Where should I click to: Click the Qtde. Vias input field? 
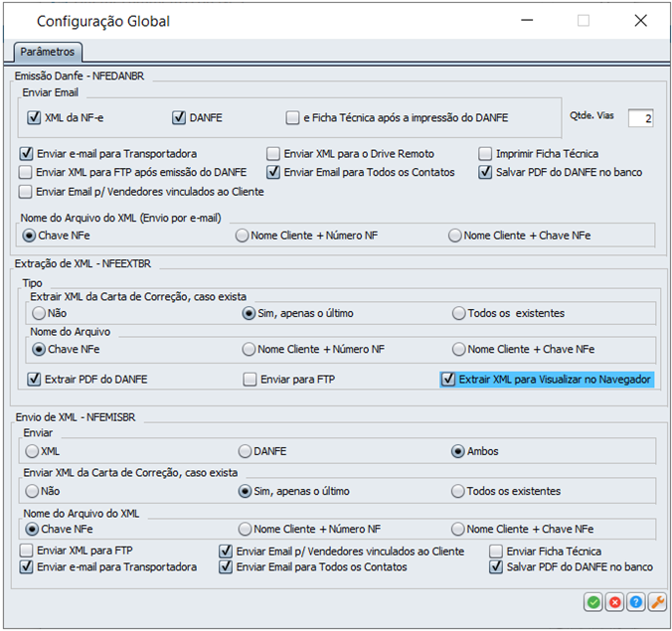pyautogui.click(x=640, y=118)
